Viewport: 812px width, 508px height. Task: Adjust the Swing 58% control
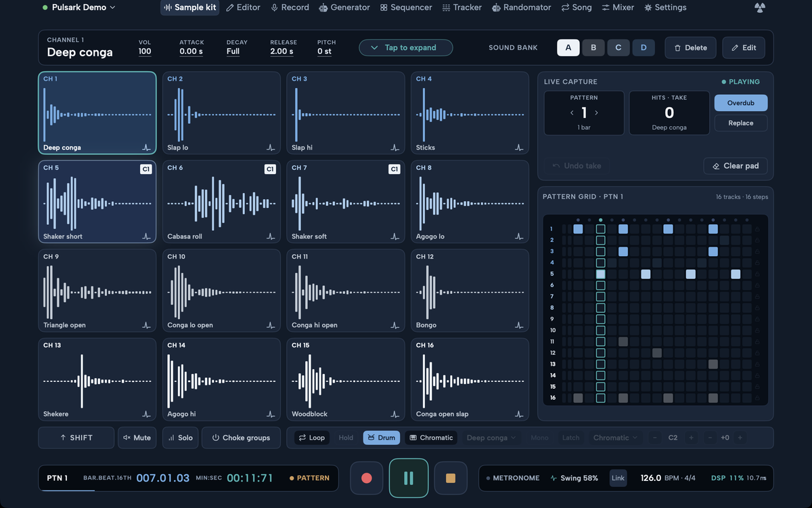[x=574, y=478]
